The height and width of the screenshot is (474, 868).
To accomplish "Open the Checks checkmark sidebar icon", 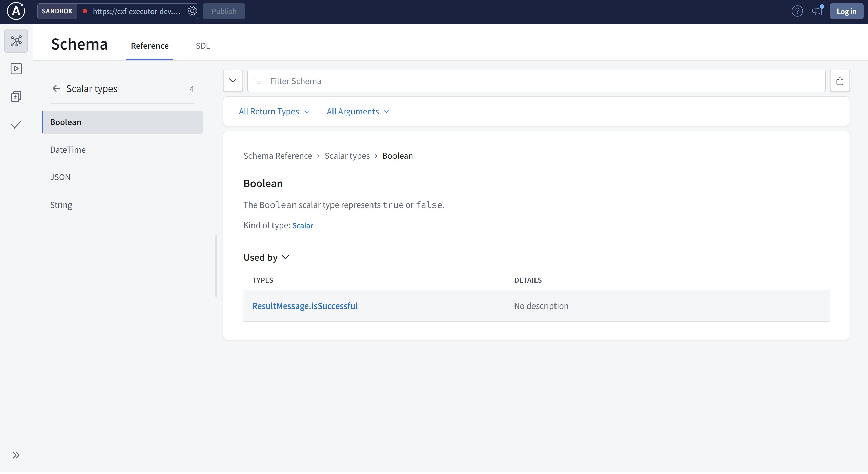I will [16, 125].
